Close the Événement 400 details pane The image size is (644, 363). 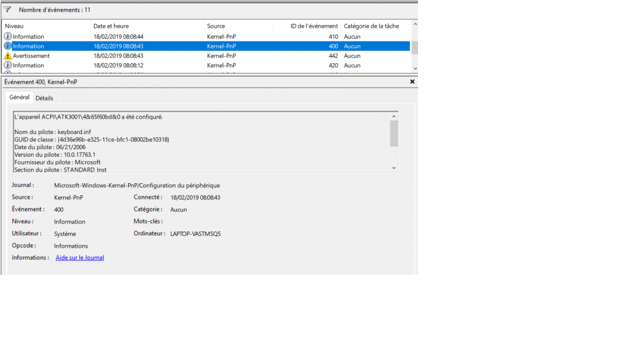coord(412,82)
